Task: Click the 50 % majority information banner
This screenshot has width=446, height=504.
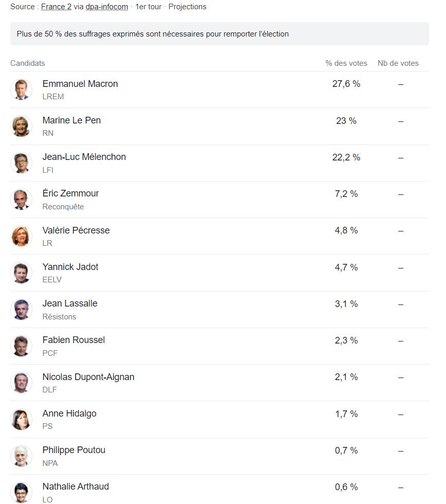Action: point(219,34)
